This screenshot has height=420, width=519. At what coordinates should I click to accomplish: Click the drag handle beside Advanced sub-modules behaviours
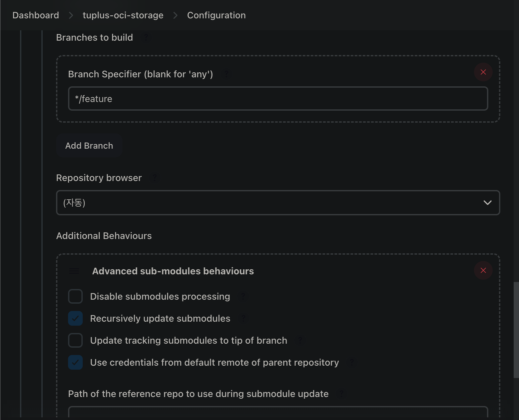[x=74, y=271]
